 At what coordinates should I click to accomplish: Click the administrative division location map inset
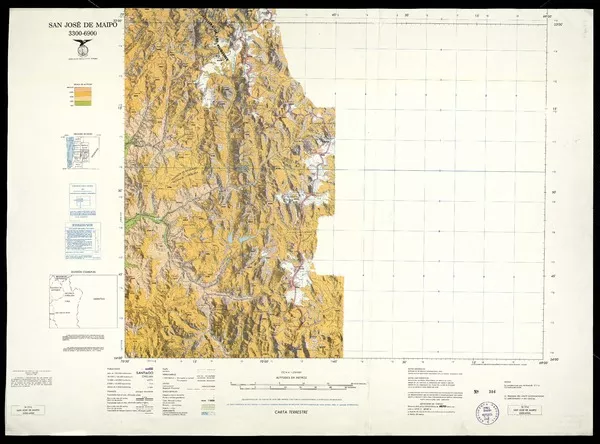[x=83, y=301]
